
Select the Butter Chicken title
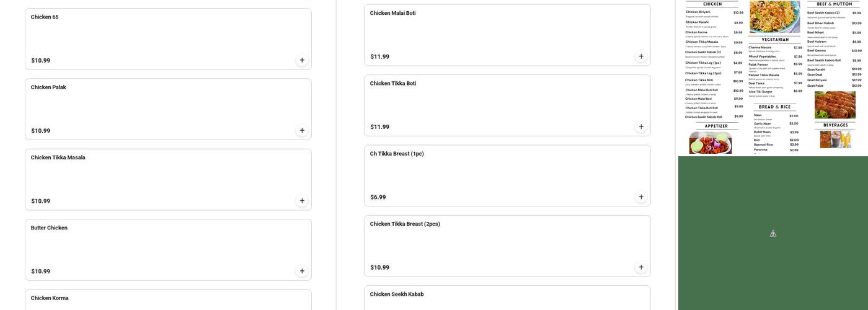coord(49,228)
